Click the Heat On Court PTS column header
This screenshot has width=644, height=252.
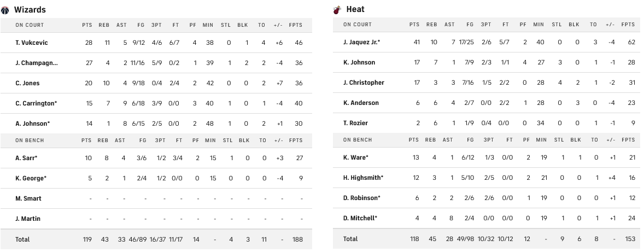click(x=415, y=25)
